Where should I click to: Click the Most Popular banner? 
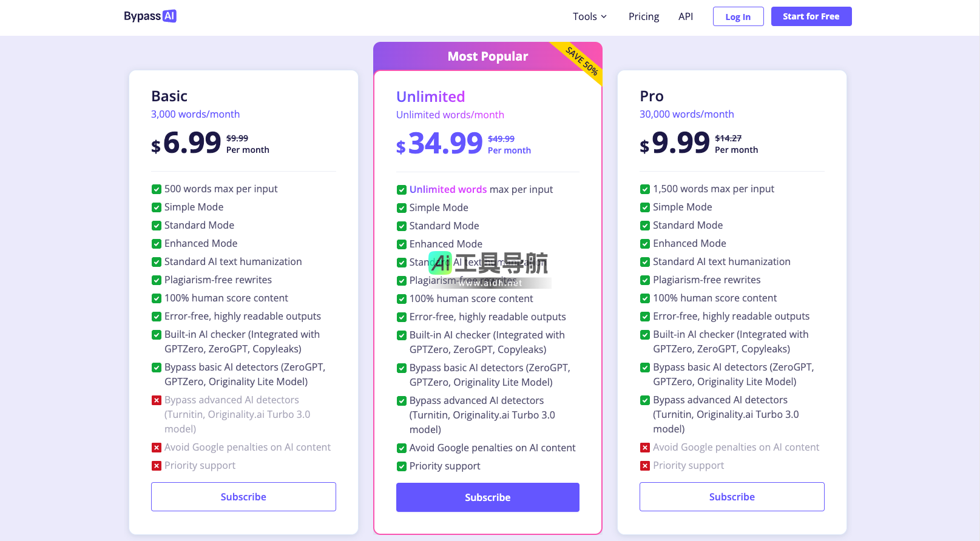[x=479, y=56]
